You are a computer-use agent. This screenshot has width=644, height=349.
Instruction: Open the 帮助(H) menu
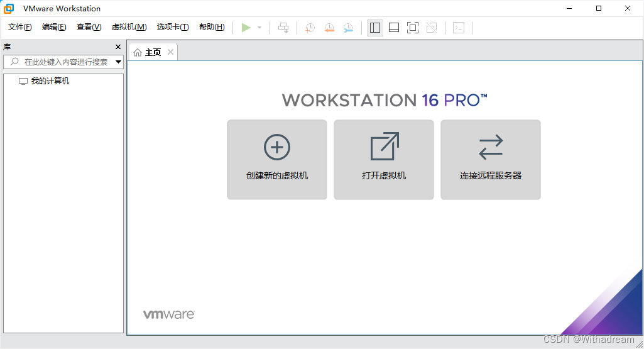(212, 27)
